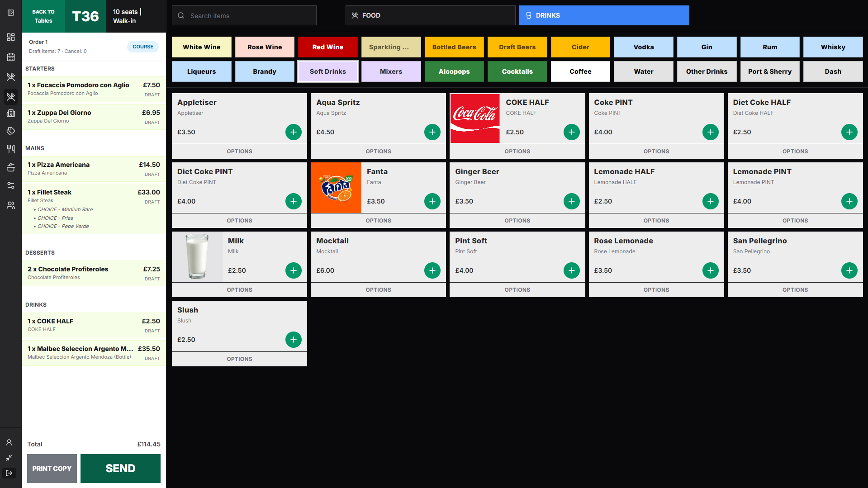Expand OPTIONS under Slush
The width and height of the screenshot is (868, 488).
[239, 359]
